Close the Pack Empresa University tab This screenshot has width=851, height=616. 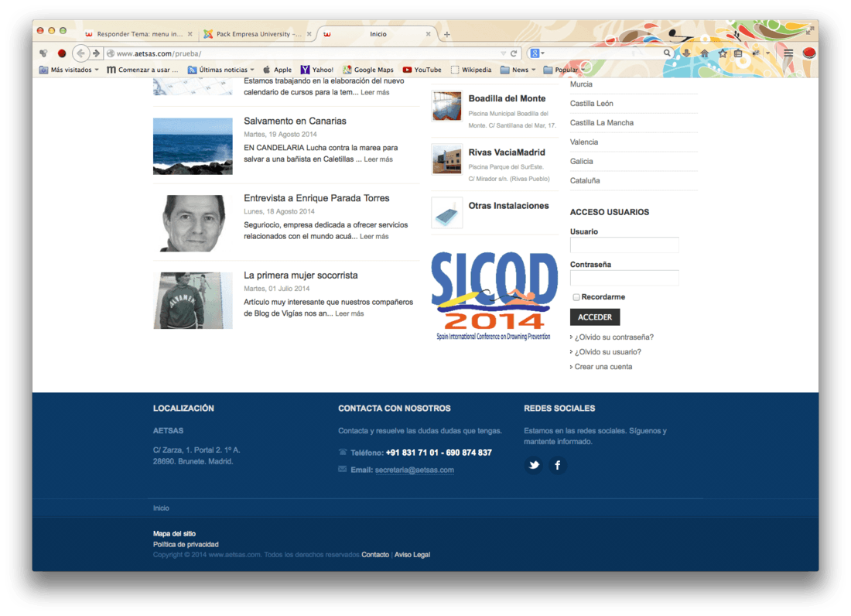tap(309, 33)
